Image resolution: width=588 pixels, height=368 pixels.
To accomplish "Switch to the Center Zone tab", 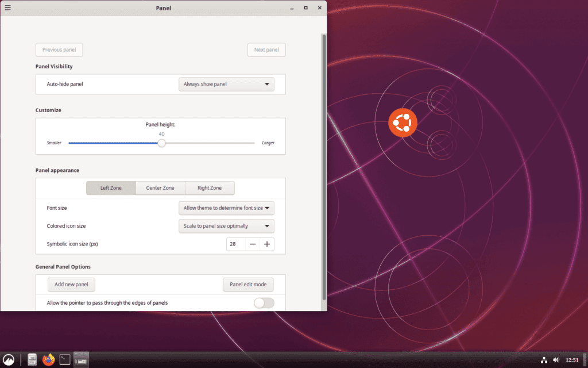I will pos(160,187).
